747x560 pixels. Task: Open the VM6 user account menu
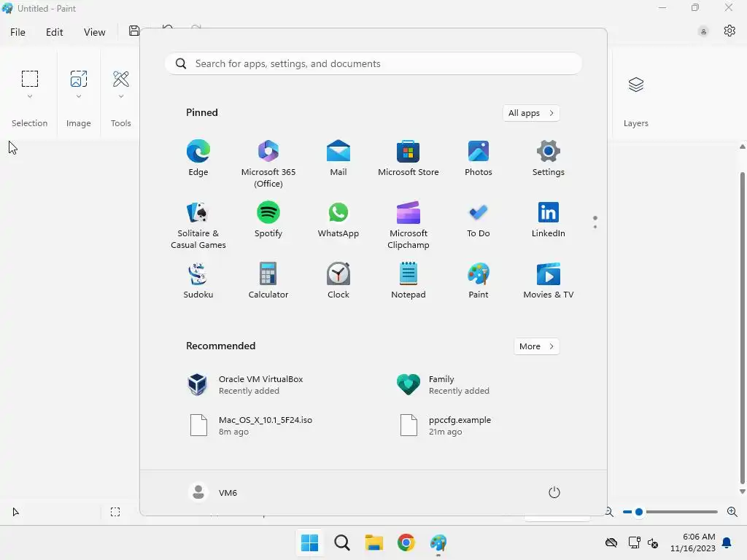click(x=213, y=492)
